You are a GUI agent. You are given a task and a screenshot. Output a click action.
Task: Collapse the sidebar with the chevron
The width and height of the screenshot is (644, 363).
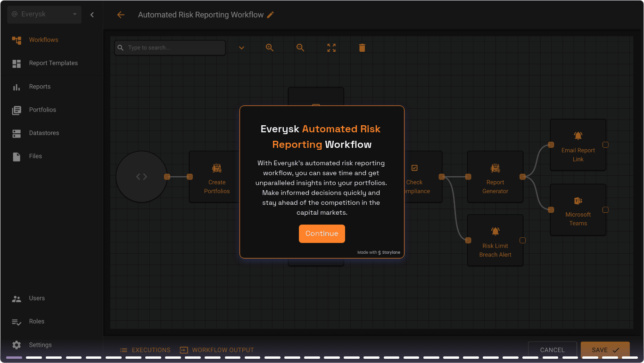click(x=92, y=15)
